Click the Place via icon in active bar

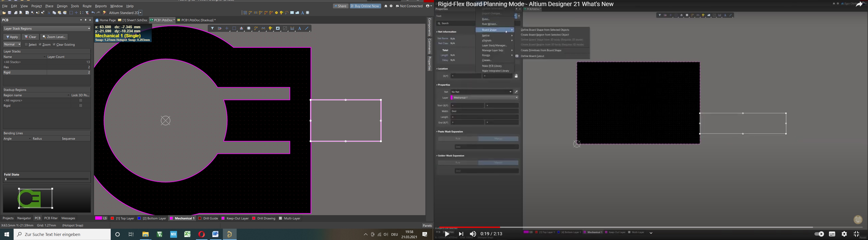271,29
